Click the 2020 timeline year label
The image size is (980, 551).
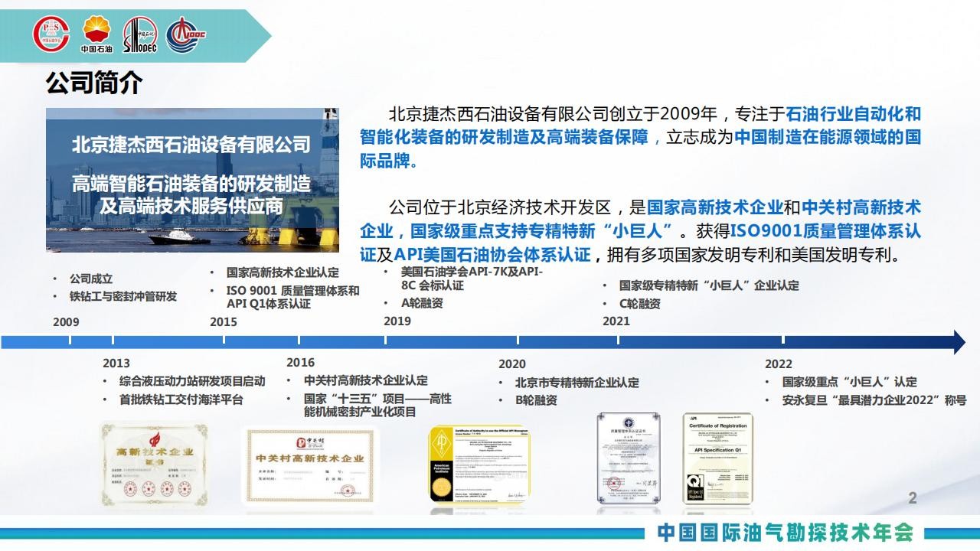(512, 364)
